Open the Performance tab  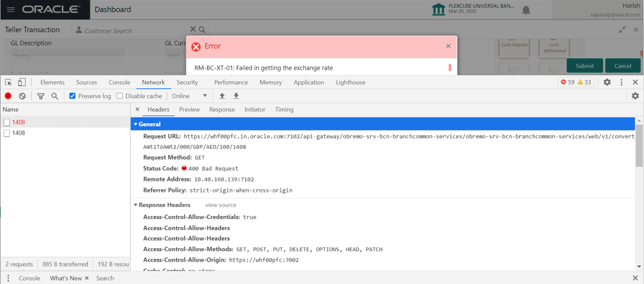pyautogui.click(x=231, y=82)
